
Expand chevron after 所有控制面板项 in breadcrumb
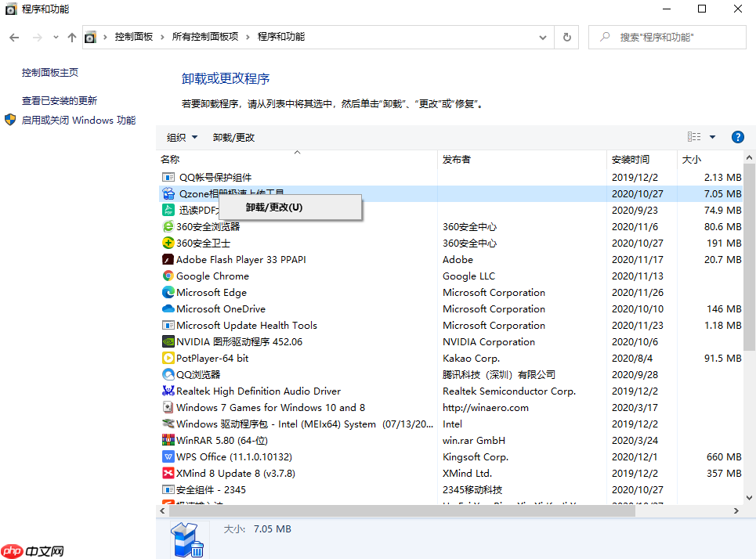248,37
